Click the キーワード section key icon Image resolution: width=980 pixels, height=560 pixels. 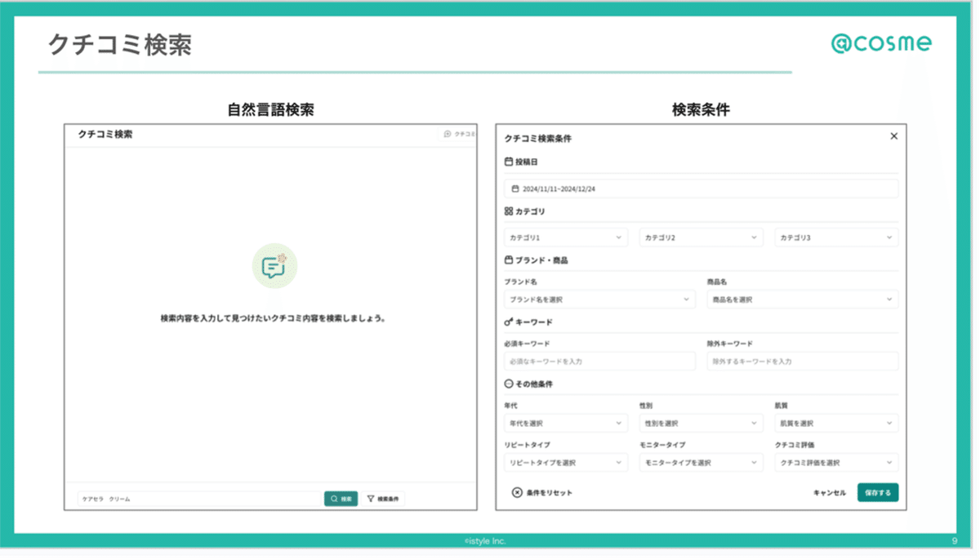509,322
